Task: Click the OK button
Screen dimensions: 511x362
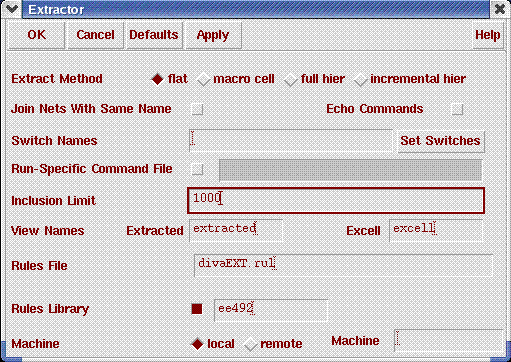Action: (36, 35)
